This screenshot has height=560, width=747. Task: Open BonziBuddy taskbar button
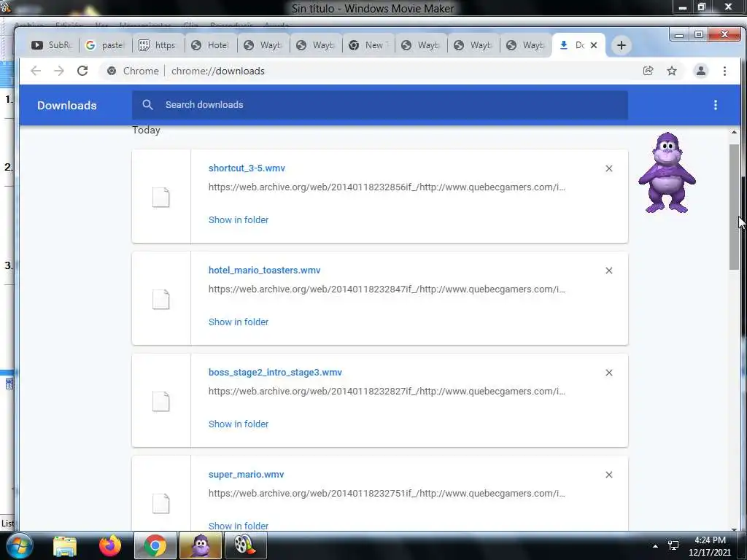[x=200, y=545]
